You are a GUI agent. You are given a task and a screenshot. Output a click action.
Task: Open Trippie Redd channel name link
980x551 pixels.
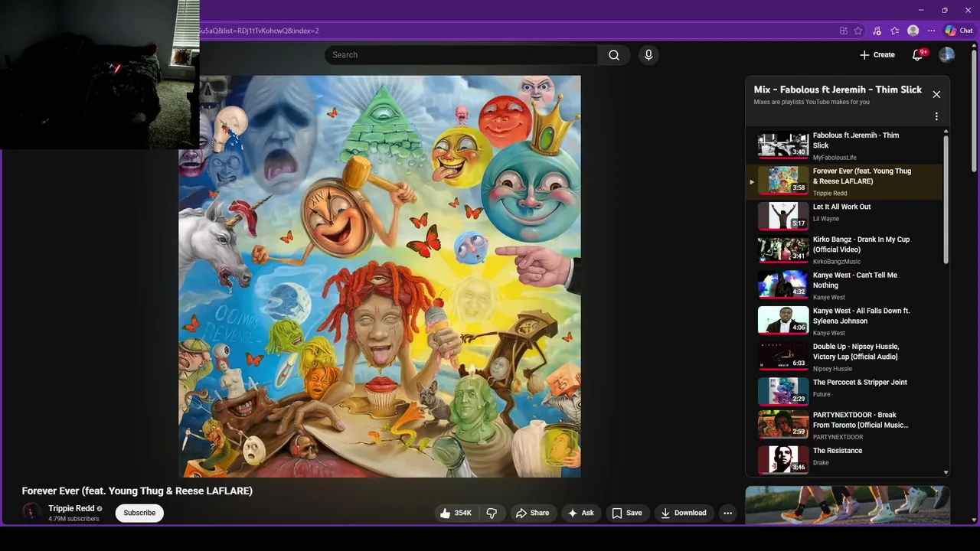[71, 508]
